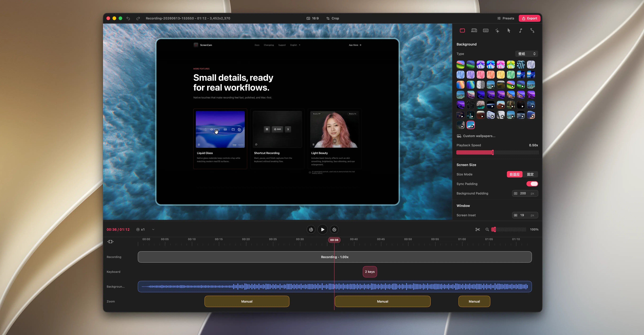Choose the grey doodle icons wallpaper
Image resolution: width=644 pixels, height=335 pixels.
(x=481, y=85)
